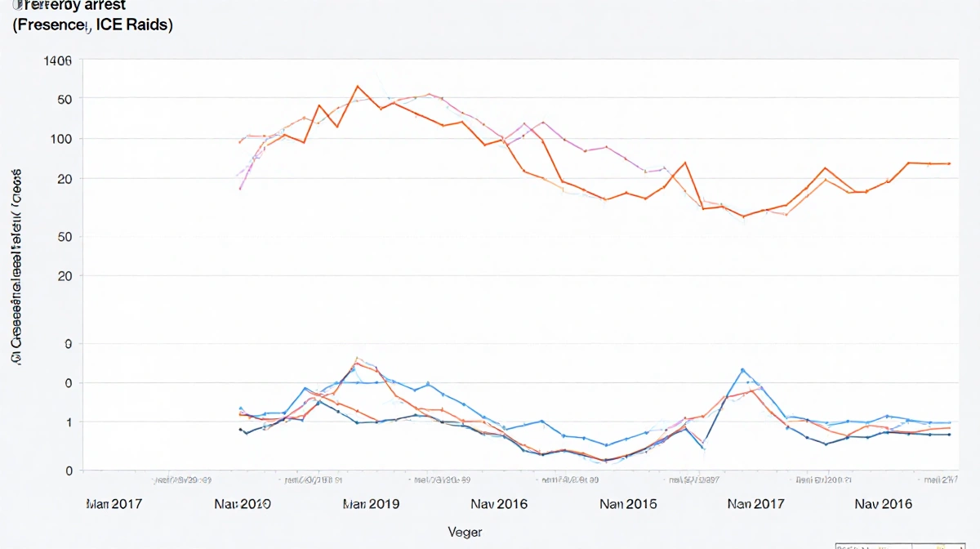Click the small icon beside the chart title
This screenshot has height=549, width=980.
tap(18, 5)
